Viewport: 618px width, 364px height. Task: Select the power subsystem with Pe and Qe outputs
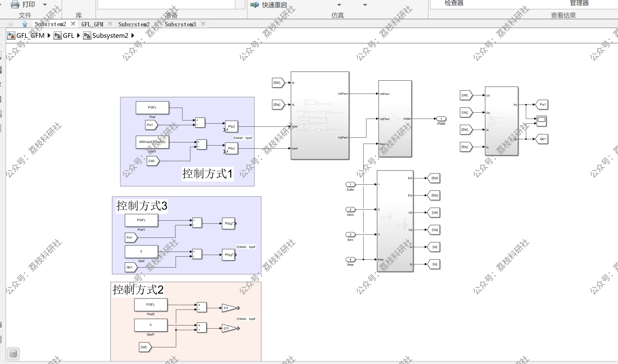(501, 121)
